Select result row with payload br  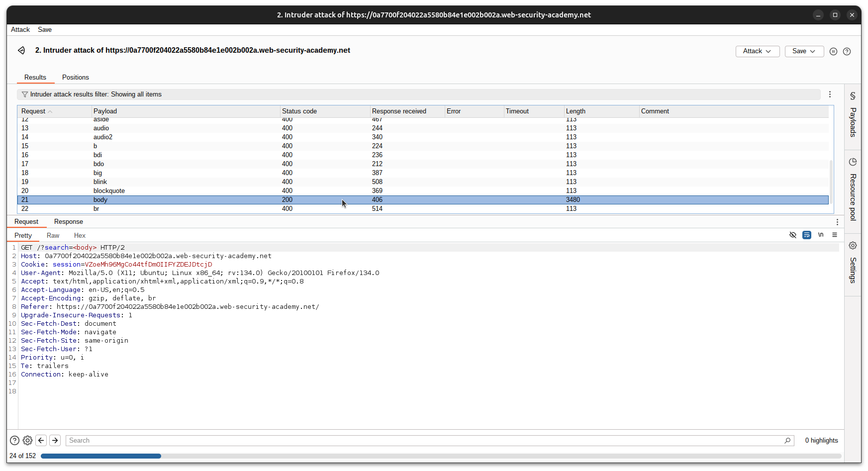coord(423,209)
